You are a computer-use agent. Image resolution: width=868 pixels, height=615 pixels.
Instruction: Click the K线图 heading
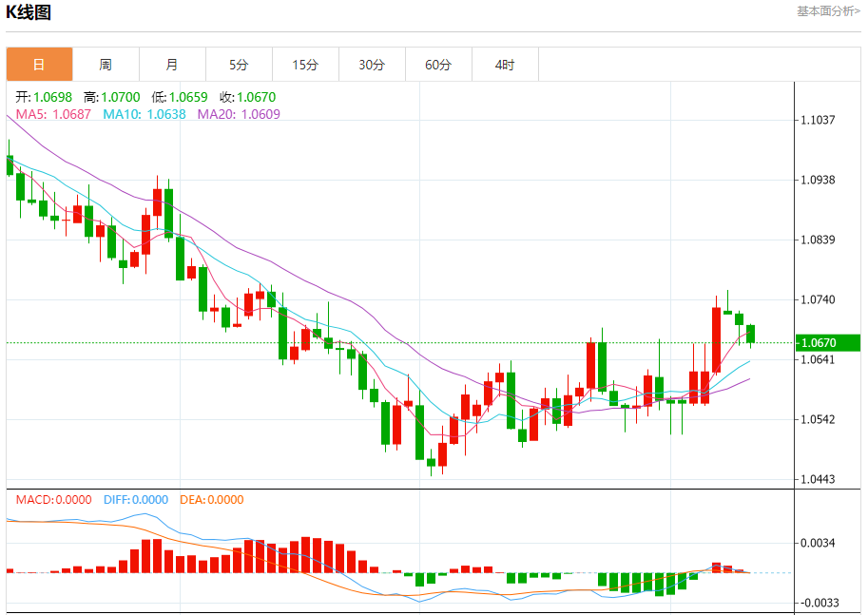pyautogui.click(x=29, y=11)
